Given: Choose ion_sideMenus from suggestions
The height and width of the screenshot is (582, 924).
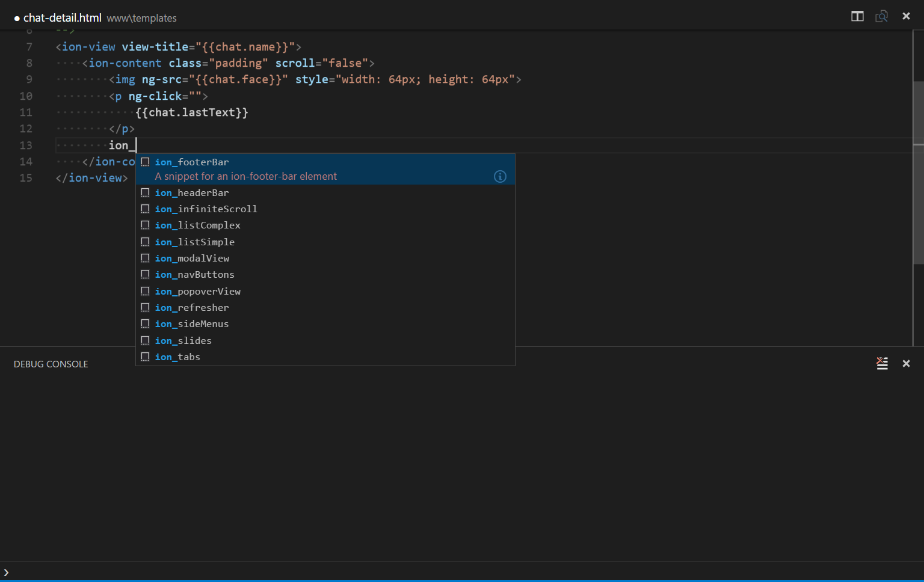Looking at the screenshot, I should pyautogui.click(x=192, y=323).
